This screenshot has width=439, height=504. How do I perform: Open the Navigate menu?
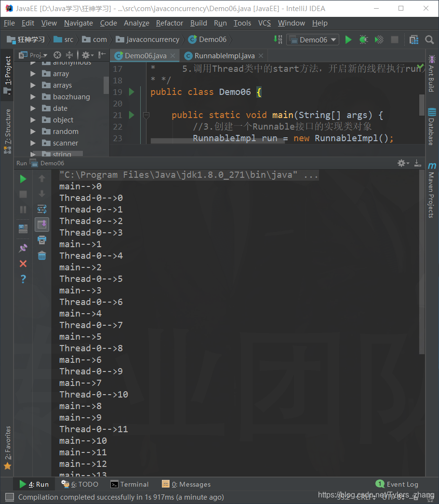(79, 23)
